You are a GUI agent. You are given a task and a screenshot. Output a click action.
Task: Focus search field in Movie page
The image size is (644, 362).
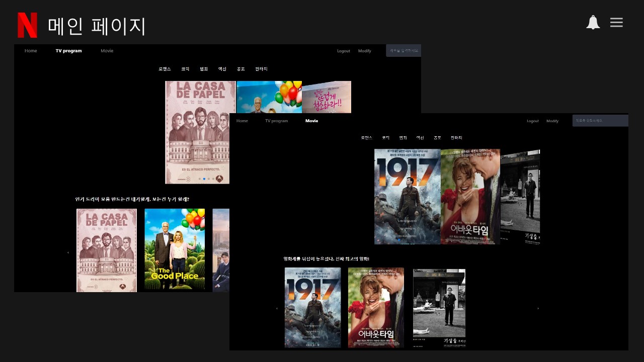(x=600, y=121)
